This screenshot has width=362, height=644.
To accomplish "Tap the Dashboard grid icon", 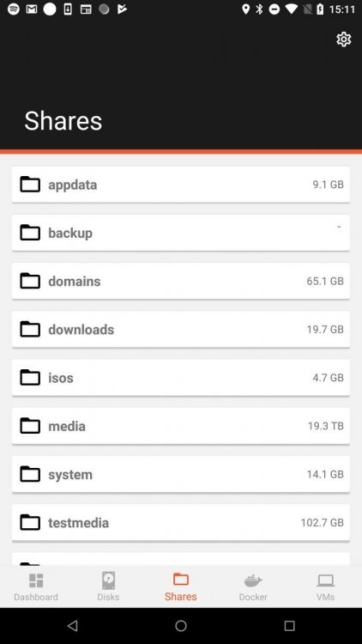I will click(36, 580).
